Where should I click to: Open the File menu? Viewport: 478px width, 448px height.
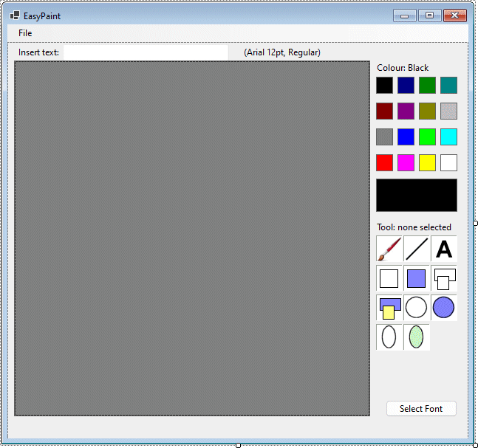(x=25, y=33)
